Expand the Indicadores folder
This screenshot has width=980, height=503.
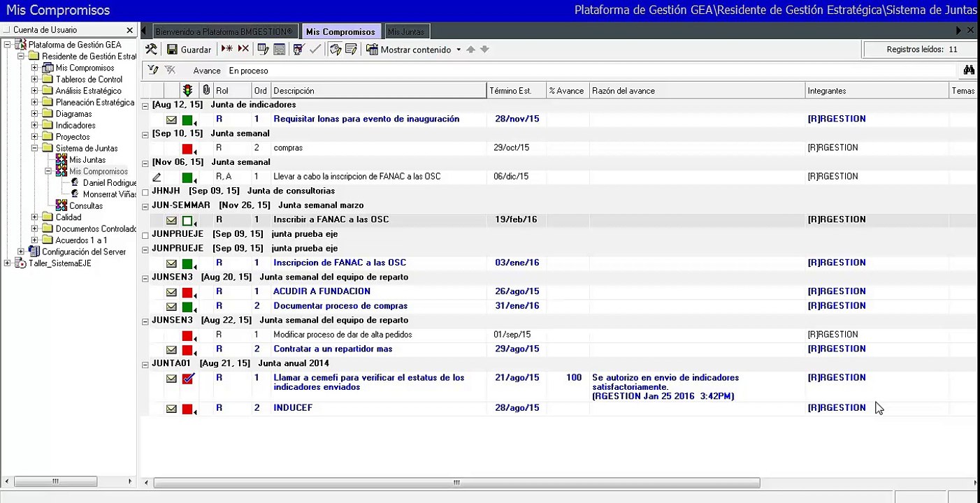[35, 125]
